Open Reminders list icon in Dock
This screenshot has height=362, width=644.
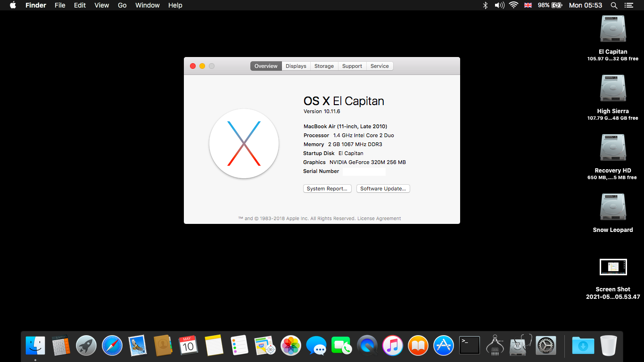[x=239, y=346]
